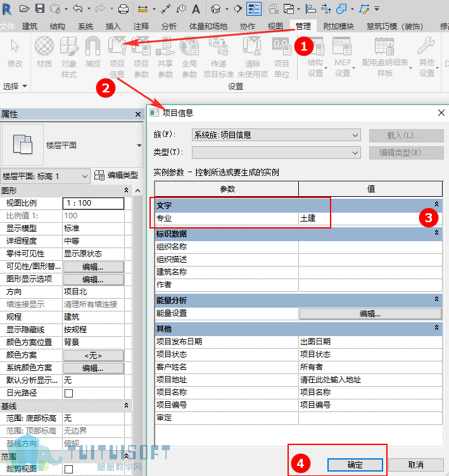
Task: Click the Text A icon
Action: pos(196,9)
